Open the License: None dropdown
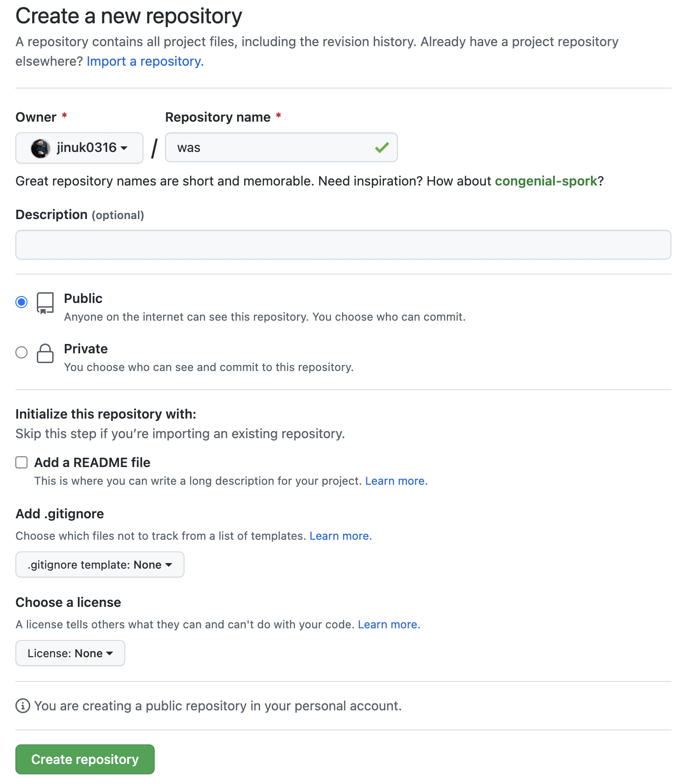Screen dimensions: 684x784 tap(70, 653)
